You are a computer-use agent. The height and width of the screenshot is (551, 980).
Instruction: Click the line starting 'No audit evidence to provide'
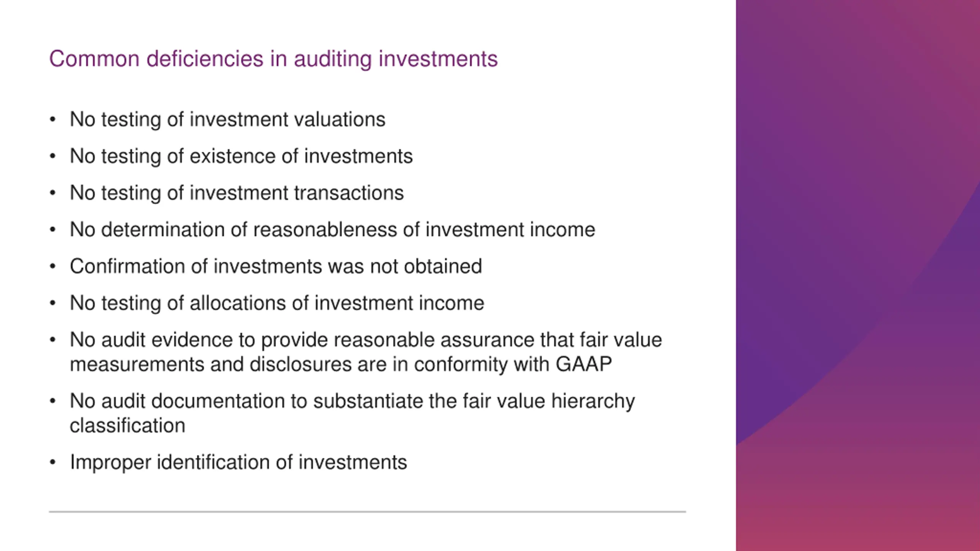(366, 340)
